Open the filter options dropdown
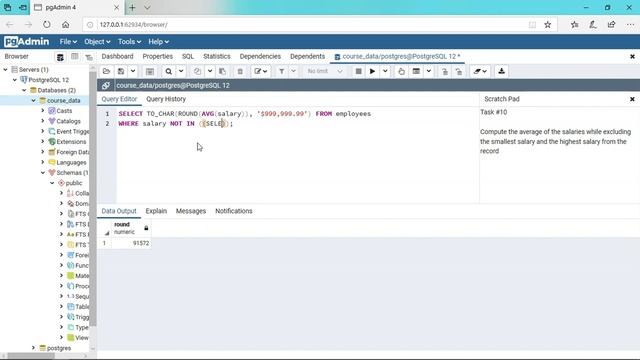Viewport: 640px width, 360px height. (293, 71)
